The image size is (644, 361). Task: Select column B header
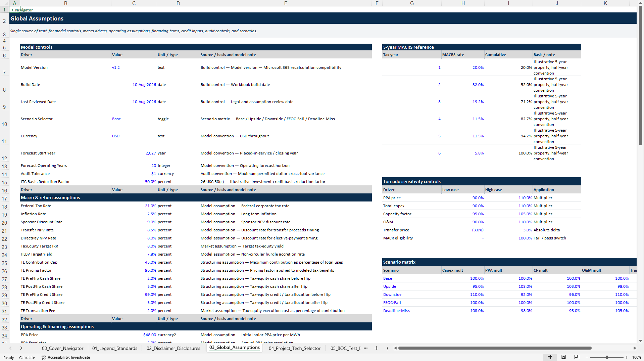[65, 3]
